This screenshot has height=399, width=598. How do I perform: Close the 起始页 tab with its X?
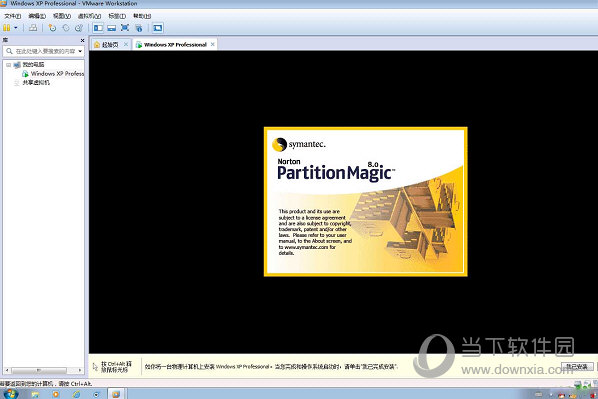coord(126,44)
